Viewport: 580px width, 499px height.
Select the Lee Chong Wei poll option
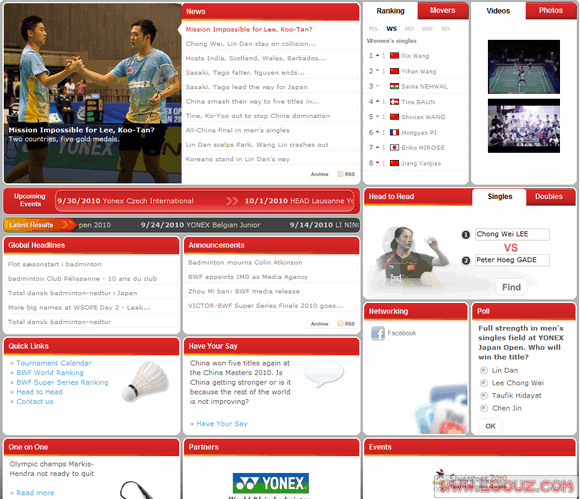pyautogui.click(x=483, y=383)
